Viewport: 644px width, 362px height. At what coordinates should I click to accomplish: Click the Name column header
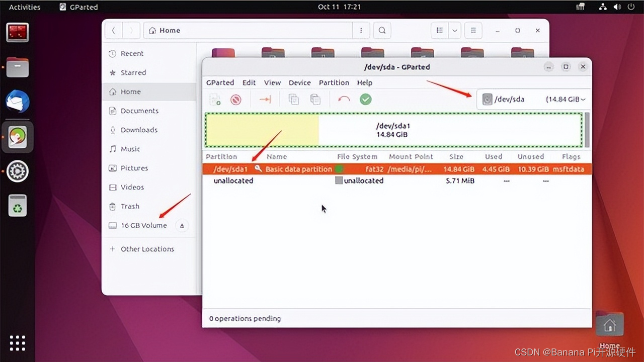point(277,156)
